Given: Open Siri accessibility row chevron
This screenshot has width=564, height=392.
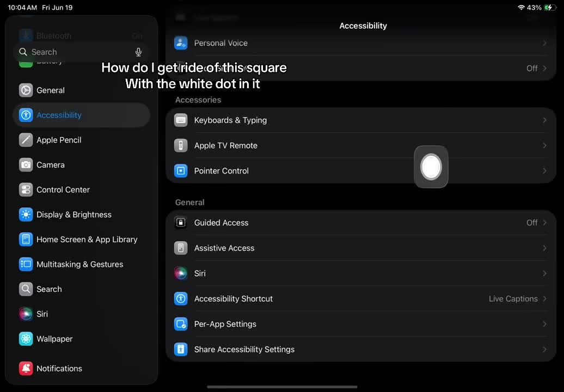Looking at the screenshot, I should pos(544,273).
